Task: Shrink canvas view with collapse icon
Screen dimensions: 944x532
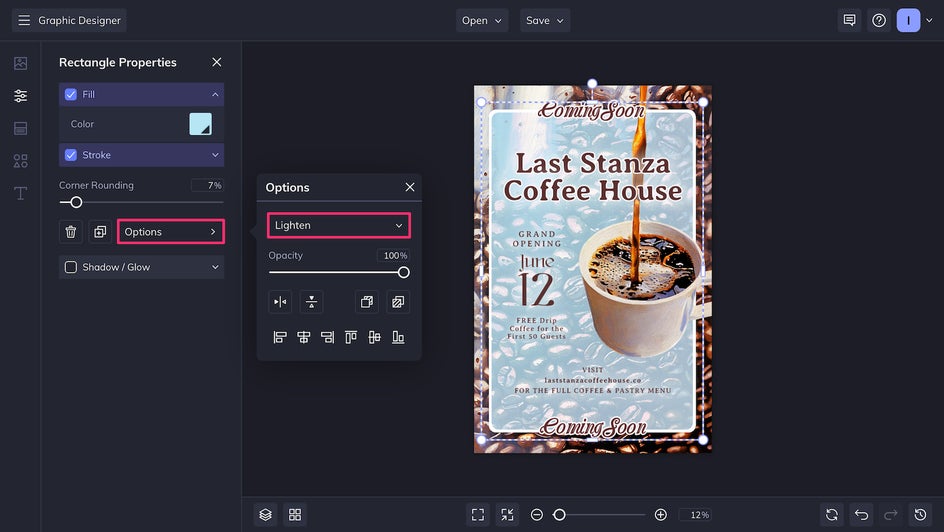Action: click(508, 515)
